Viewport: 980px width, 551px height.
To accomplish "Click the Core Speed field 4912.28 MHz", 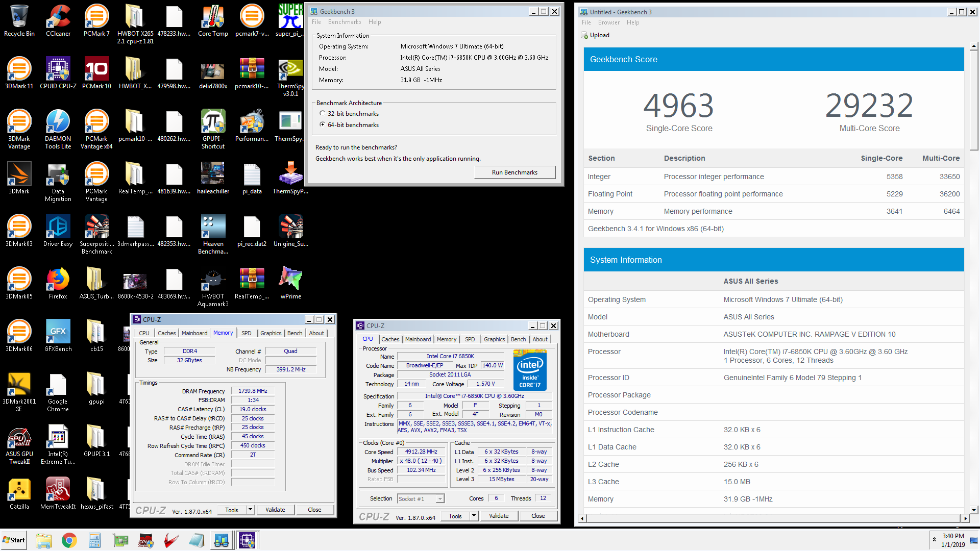I will (421, 452).
